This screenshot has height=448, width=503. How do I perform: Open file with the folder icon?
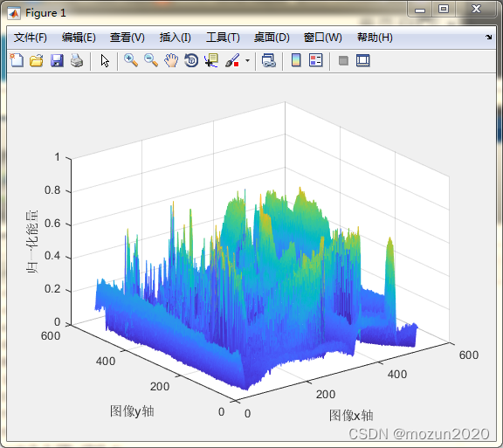point(37,60)
